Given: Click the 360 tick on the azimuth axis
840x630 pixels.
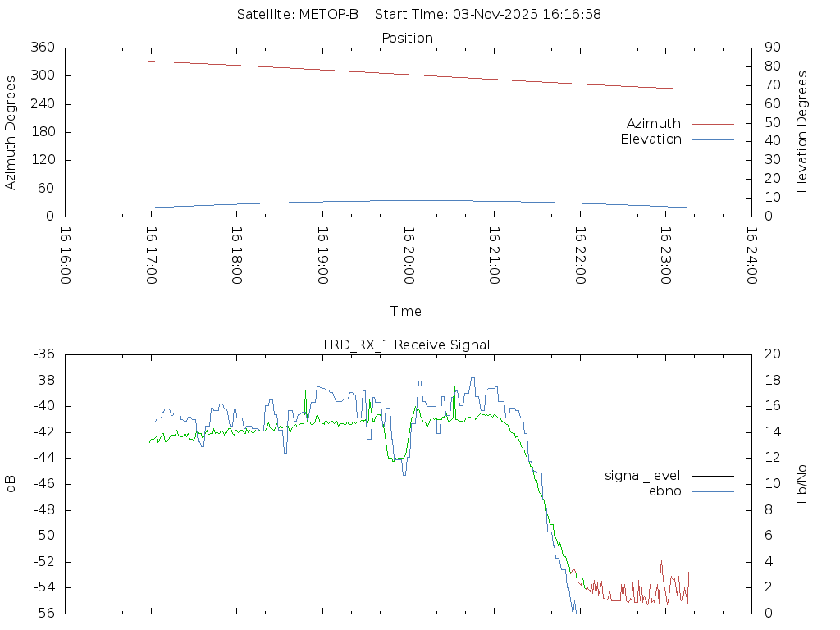Looking at the screenshot, I should [43, 48].
